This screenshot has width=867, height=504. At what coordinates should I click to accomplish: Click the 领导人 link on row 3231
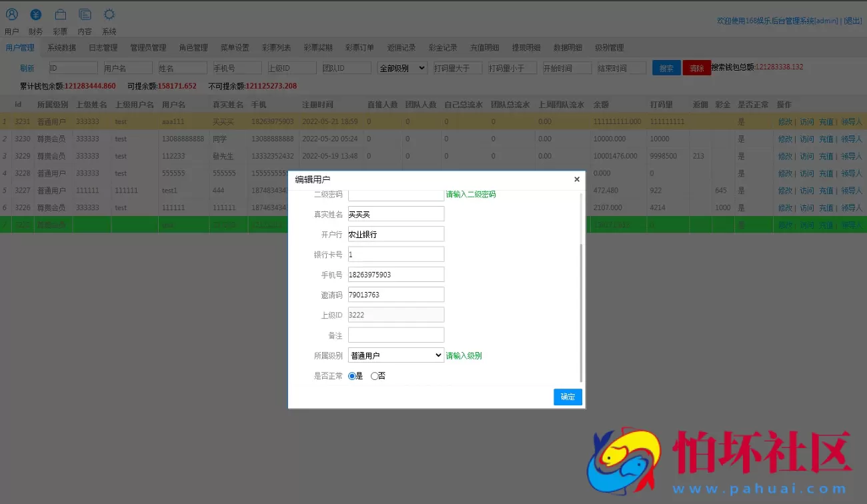coord(851,121)
